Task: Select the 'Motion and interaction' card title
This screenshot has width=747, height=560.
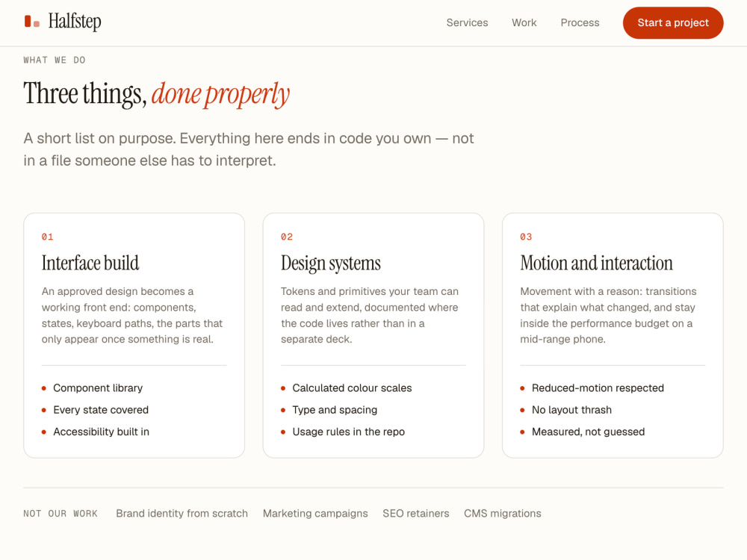Action: [x=596, y=263]
